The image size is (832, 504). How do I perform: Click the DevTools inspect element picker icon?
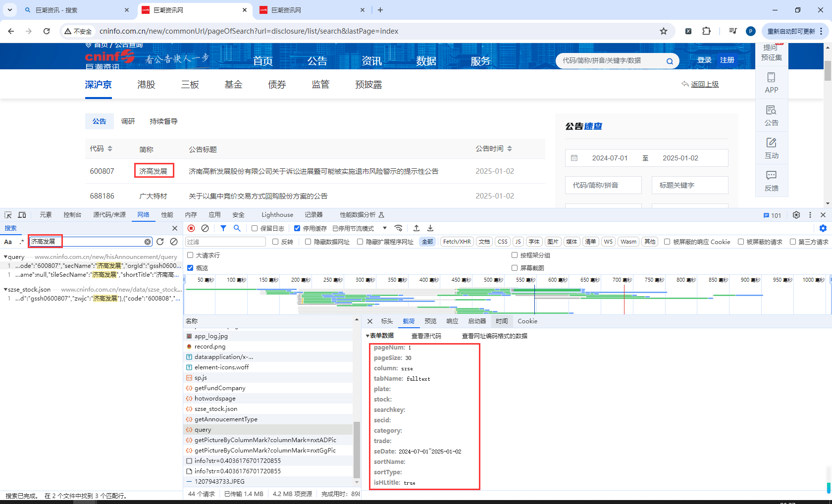pyautogui.click(x=8, y=215)
